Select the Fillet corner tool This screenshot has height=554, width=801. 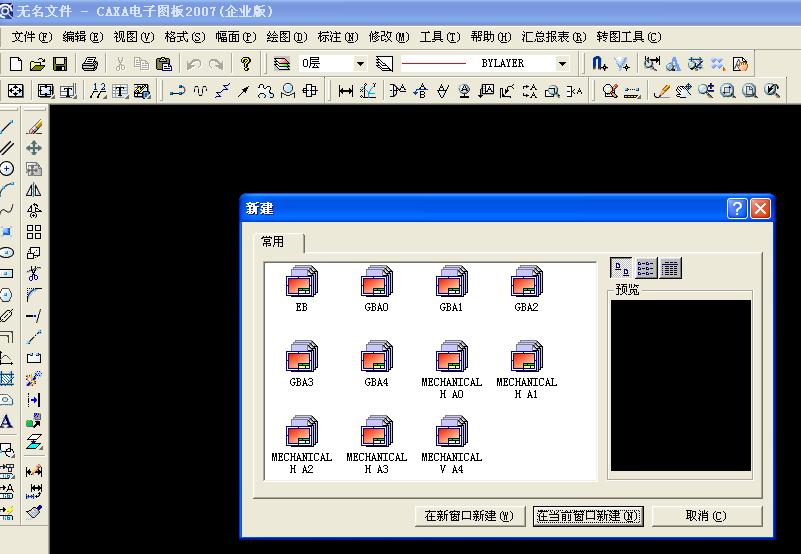coord(34,295)
